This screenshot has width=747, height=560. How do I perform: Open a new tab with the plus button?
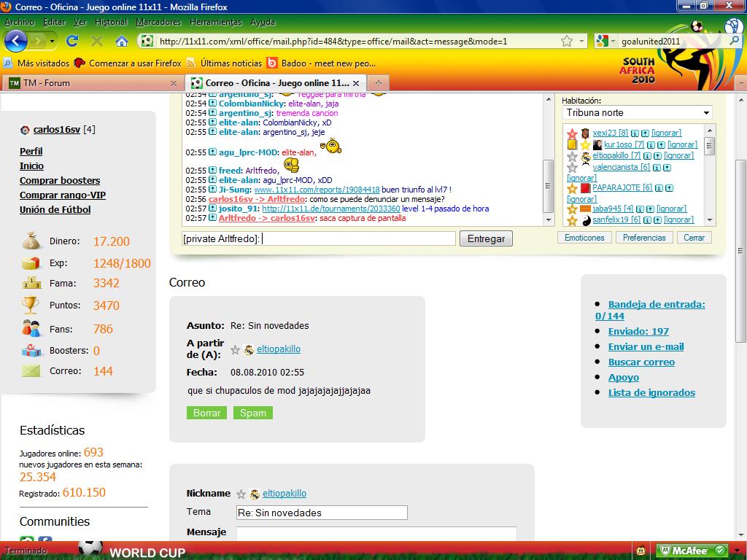[378, 83]
